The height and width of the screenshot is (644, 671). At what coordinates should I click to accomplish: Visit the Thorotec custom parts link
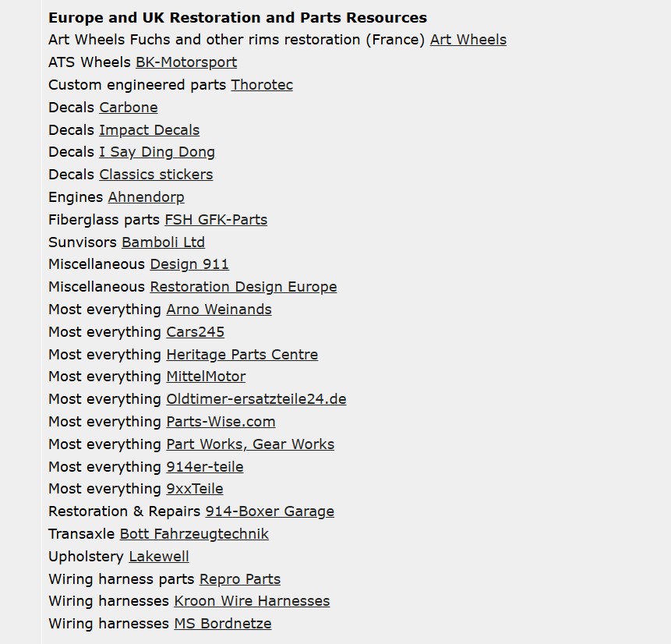tap(262, 85)
